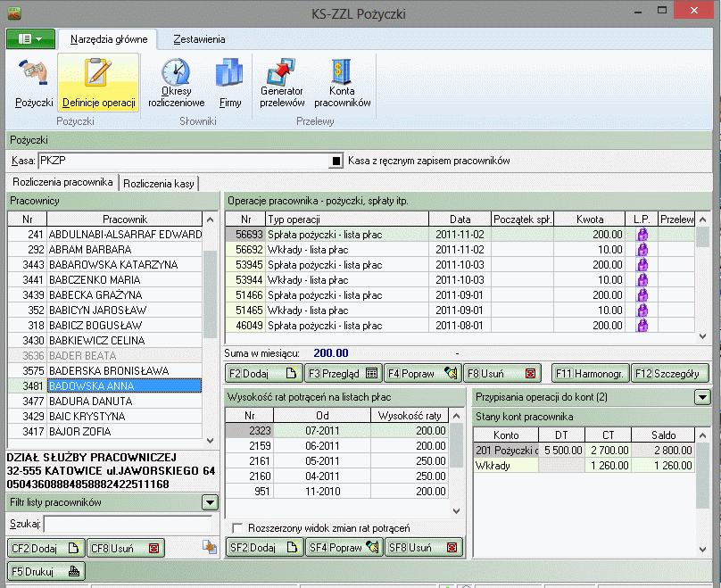Open Okresy rozliczeniowe clock icon

tap(176, 83)
